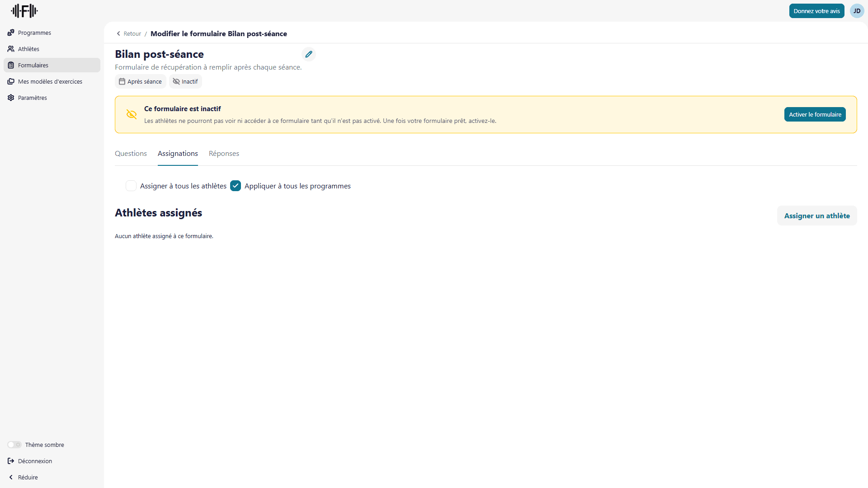
Task: Toggle the Thème sombre switch
Action: (14, 445)
